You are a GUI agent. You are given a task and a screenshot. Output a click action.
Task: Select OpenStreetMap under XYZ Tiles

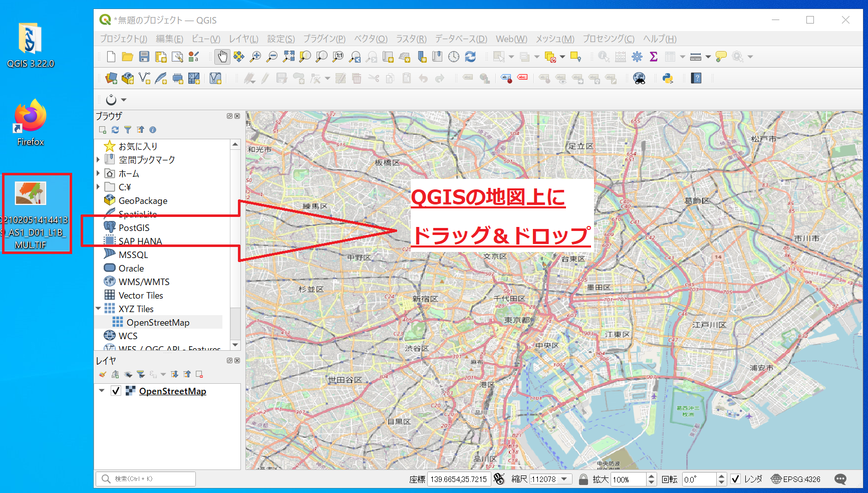158,322
